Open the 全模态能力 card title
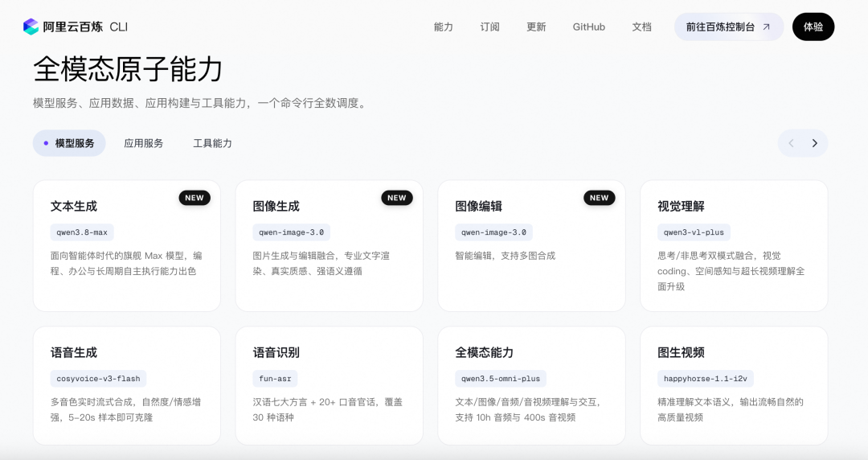868x460 pixels. [x=485, y=352]
